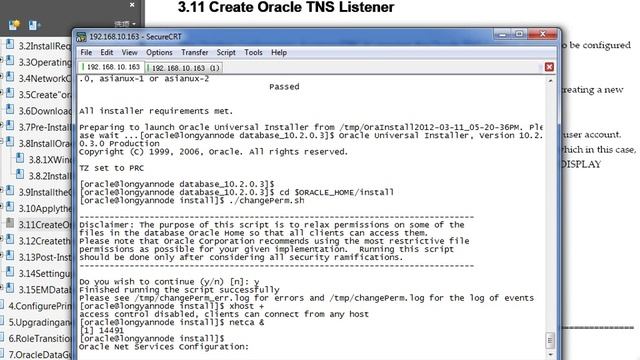Open bookmark 3.3Operating
This screenshot has height=360, width=640.
[x=45, y=62]
